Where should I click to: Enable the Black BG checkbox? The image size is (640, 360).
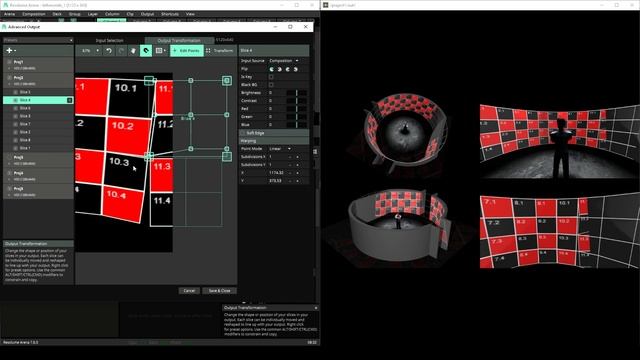(271, 85)
